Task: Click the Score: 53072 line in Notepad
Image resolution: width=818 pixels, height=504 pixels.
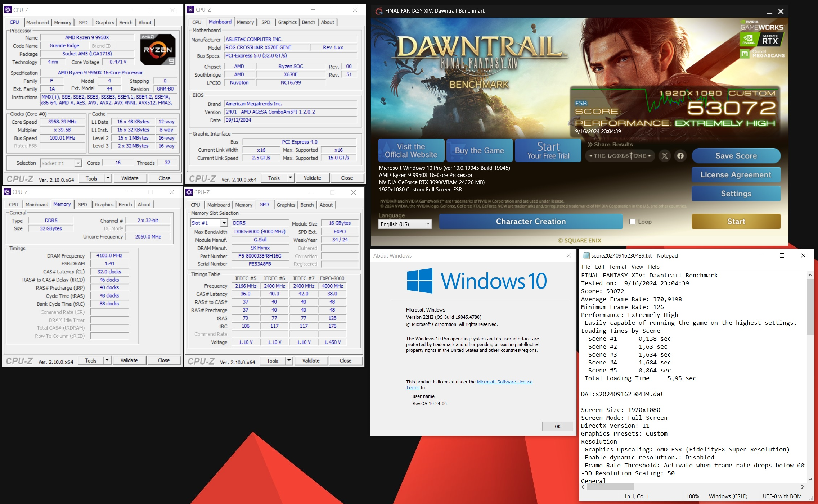Action: coord(603,291)
